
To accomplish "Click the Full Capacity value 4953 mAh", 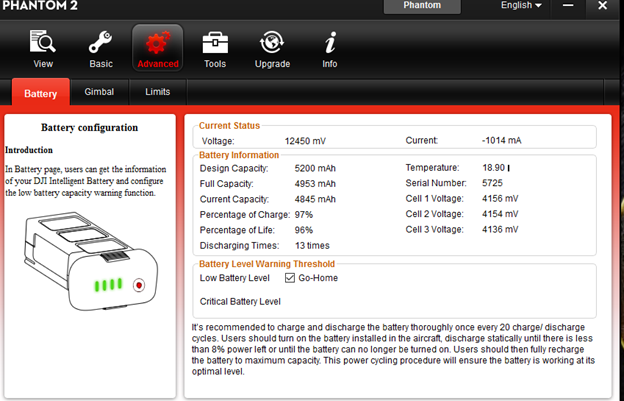I will (315, 184).
